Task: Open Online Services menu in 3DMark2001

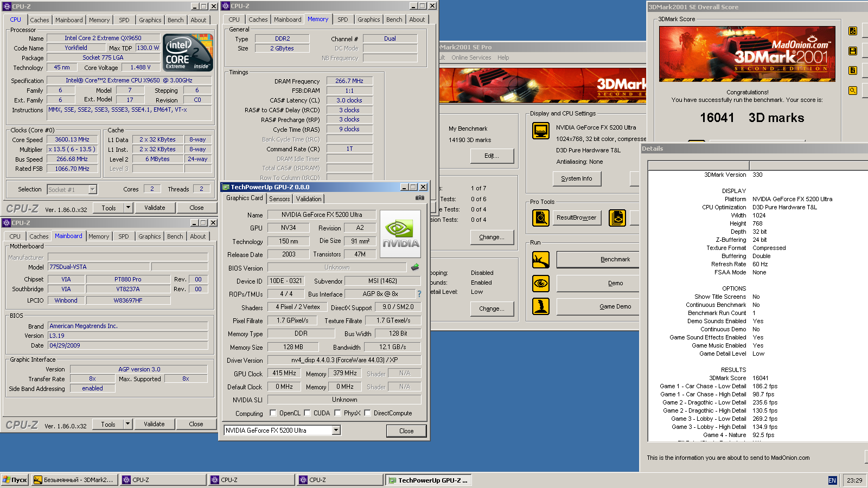Action: pos(471,57)
